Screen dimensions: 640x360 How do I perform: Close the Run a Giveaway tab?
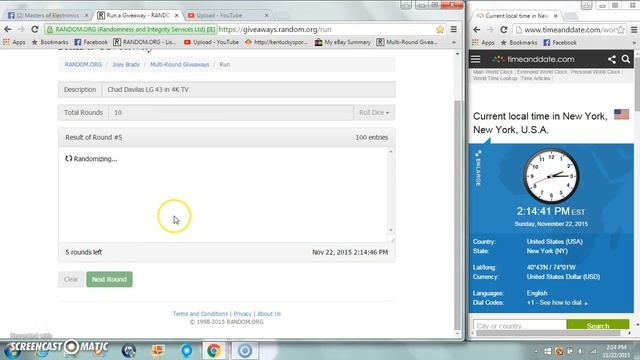(x=176, y=16)
